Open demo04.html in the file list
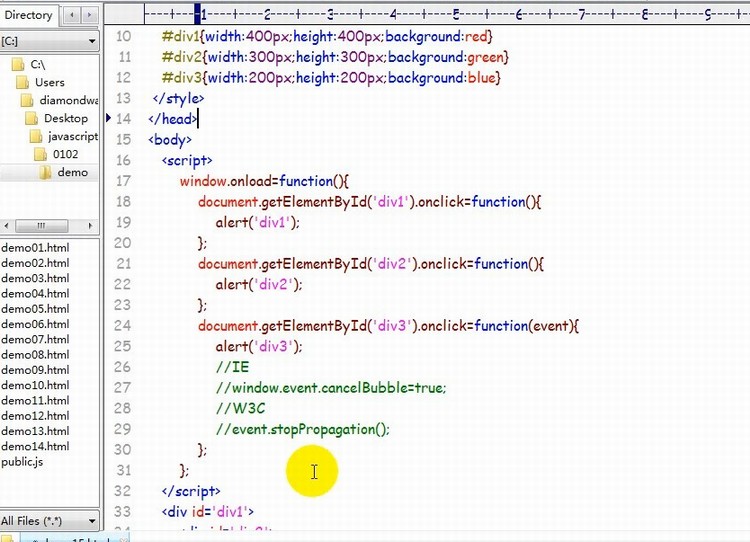Screen dimensions: 750x542 [35, 294]
